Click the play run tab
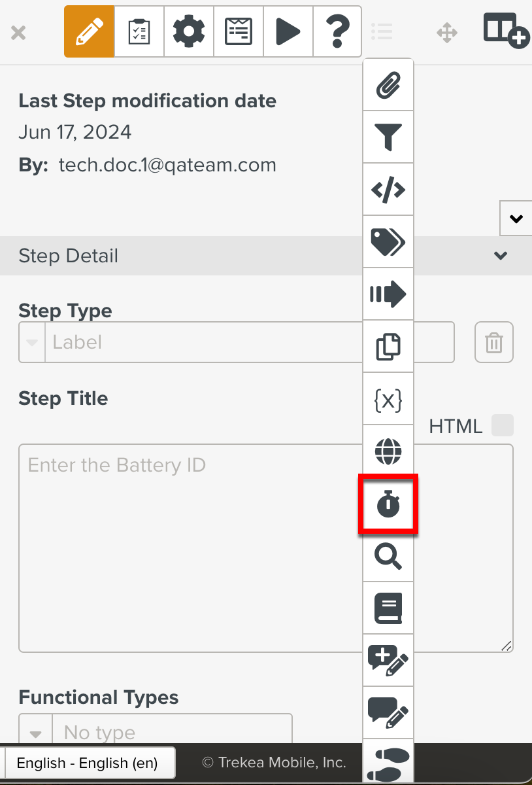The width and height of the screenshot is (532, 785). click(288, 31)
